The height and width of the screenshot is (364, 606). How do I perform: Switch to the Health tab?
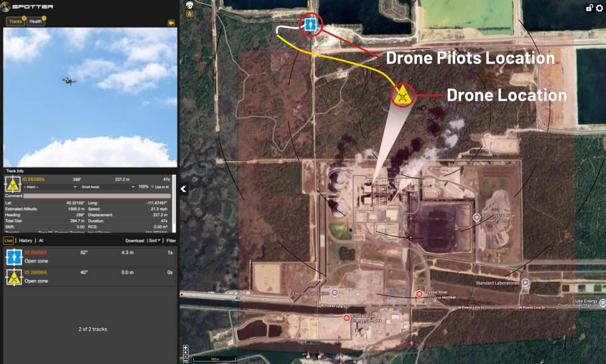[35, 21]
